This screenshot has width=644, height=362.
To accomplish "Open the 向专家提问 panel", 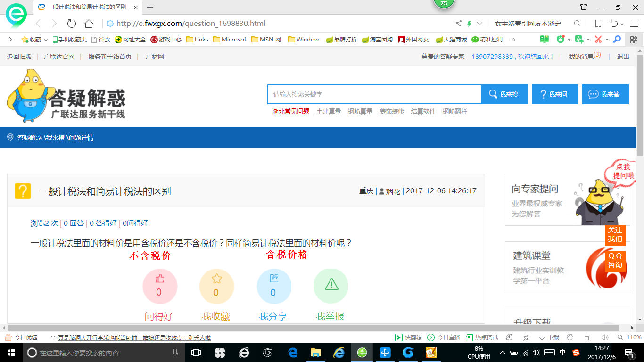I will tap(567, 200).
